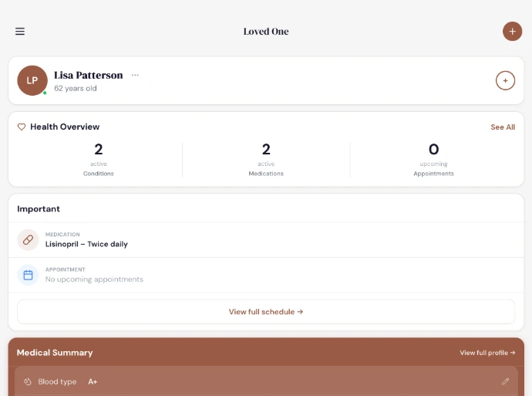Screen dimensions: 532x396
Task: Click the LP avatar circle
Action: tap(32, 80)
